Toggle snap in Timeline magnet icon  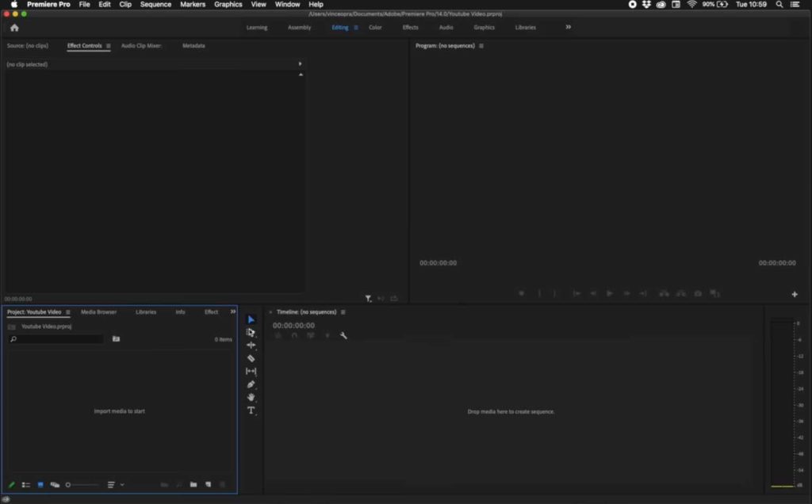point(294,336)
